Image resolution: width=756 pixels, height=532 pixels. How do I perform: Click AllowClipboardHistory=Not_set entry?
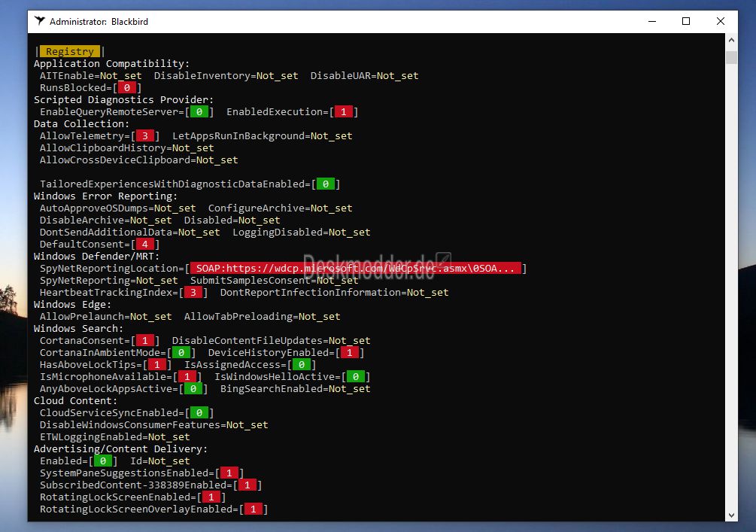click(x=127, y=148)
